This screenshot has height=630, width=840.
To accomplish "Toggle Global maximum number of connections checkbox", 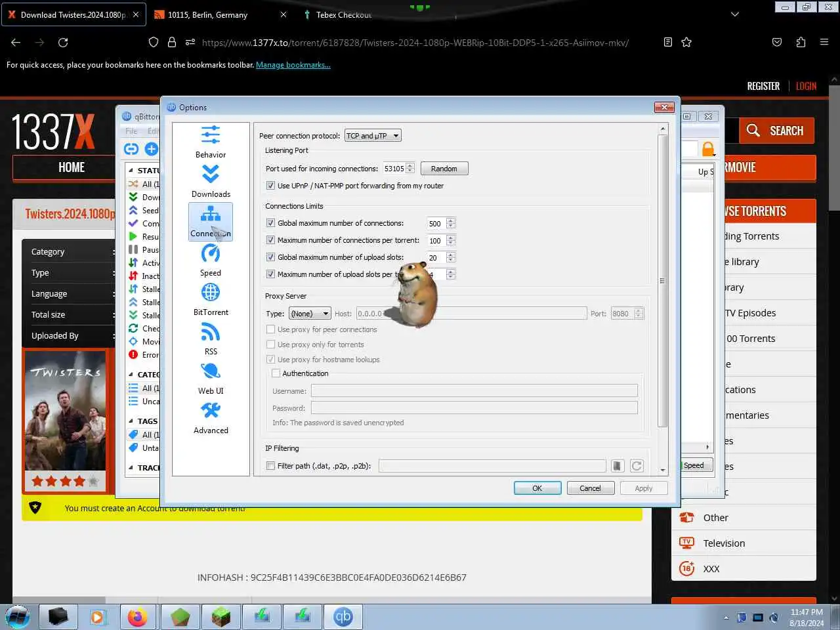I will [270, 223].
